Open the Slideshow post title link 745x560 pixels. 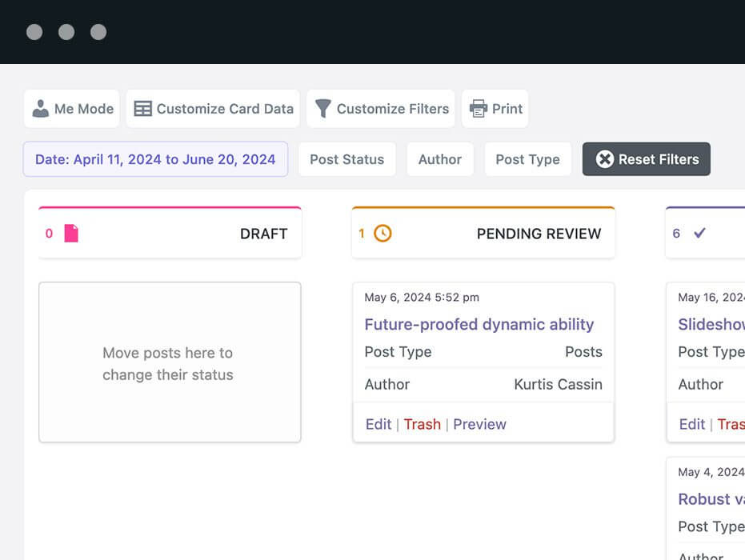click(711, 325)
